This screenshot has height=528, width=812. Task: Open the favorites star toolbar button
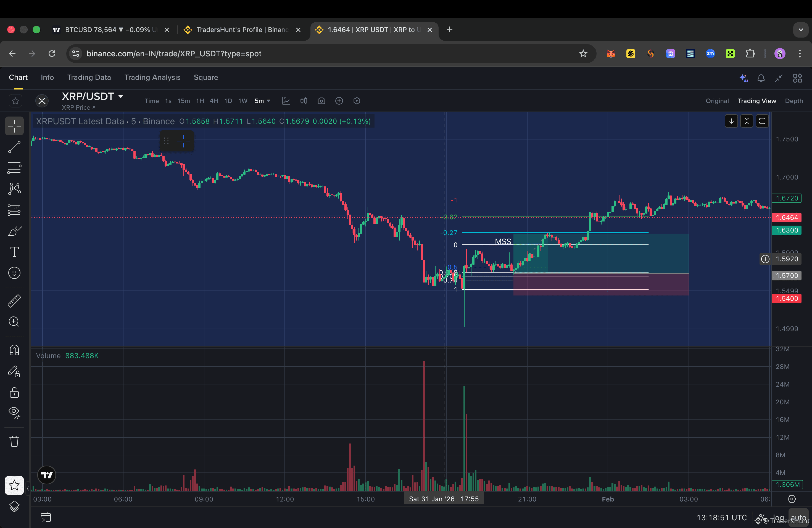pos(14,485)
